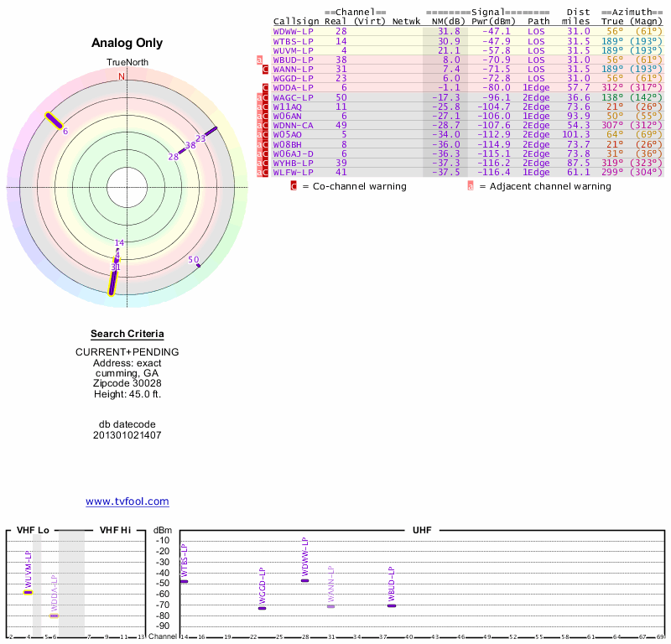Click the WGGD-LP callsign in the table
This screenshot has height=644, width=671.
[294, 78]
